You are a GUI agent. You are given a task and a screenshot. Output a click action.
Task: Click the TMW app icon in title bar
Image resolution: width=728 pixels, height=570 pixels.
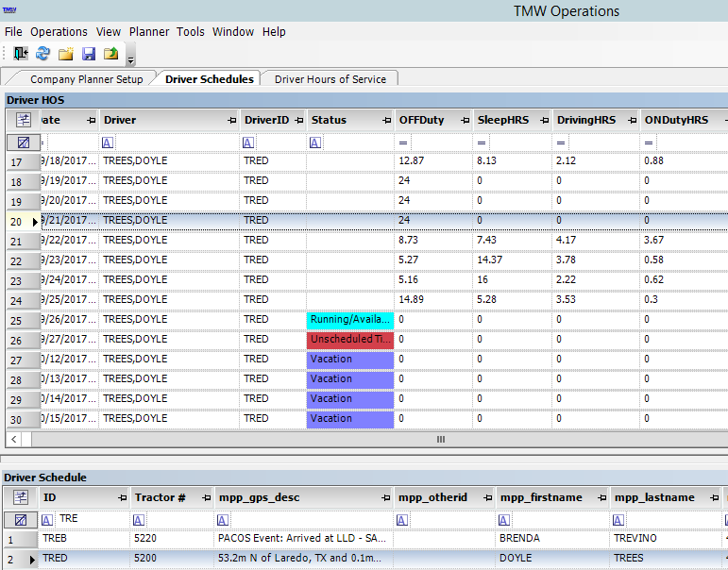(9, 9)
